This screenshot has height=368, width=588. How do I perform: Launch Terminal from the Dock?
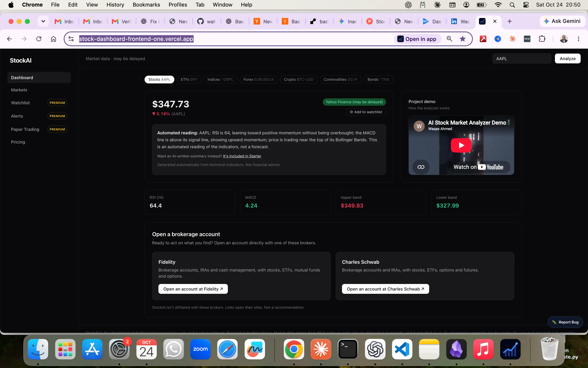click(x=348, y=349)
